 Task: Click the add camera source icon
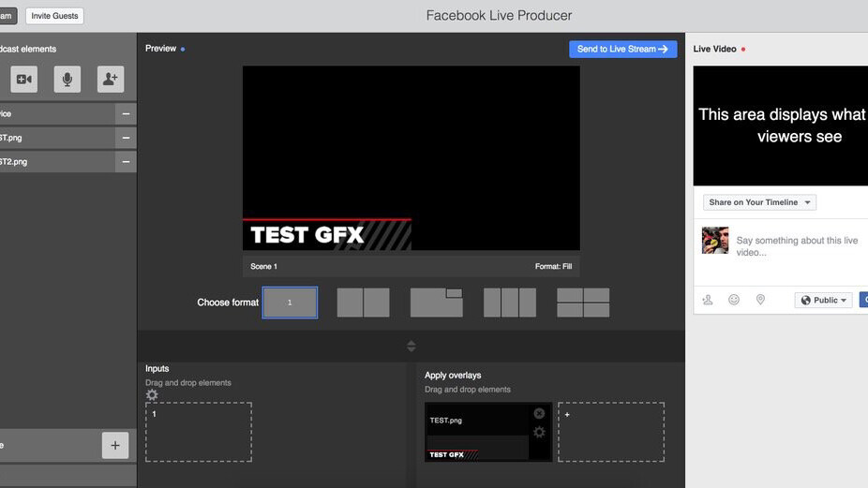(x=24, y=80)
